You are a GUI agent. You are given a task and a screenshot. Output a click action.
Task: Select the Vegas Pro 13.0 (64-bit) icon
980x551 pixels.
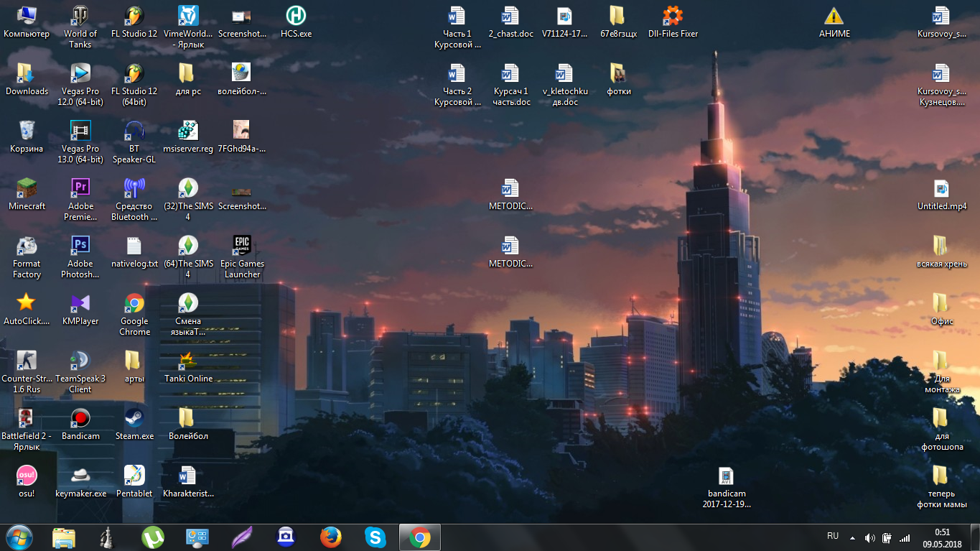click(80, 142)
